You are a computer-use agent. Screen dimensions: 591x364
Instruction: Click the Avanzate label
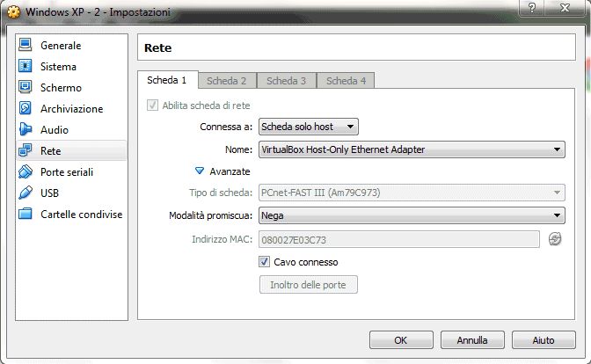[230, 171]
